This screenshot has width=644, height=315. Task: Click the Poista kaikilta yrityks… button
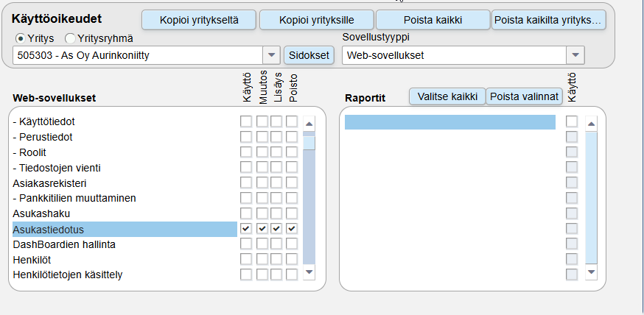tap(549, 20)
